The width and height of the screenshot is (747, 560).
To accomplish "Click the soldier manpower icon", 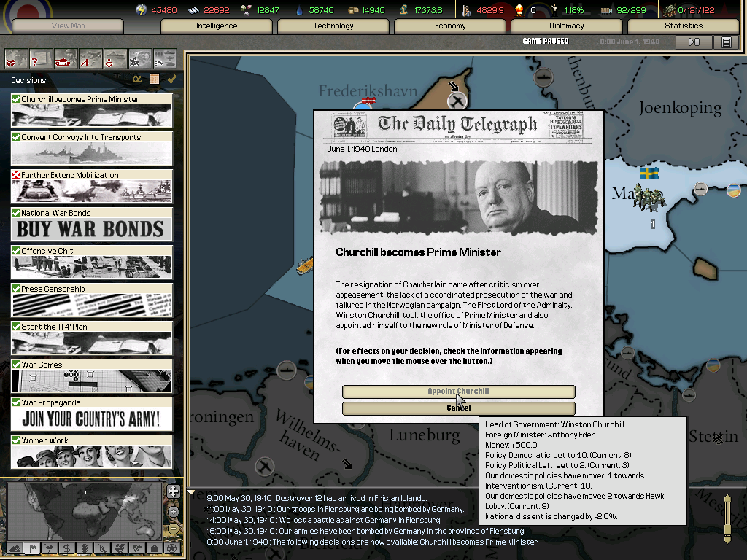I will (x=466, y=10).
